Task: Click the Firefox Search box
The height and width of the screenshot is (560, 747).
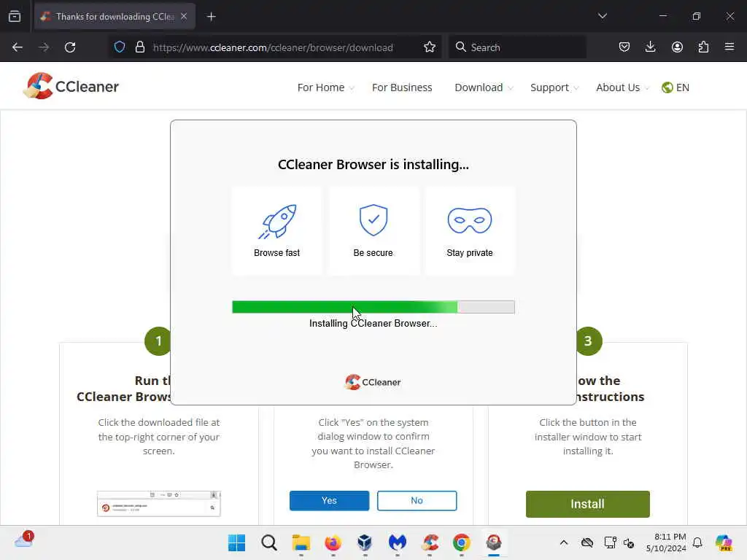Action: [517, 47]
